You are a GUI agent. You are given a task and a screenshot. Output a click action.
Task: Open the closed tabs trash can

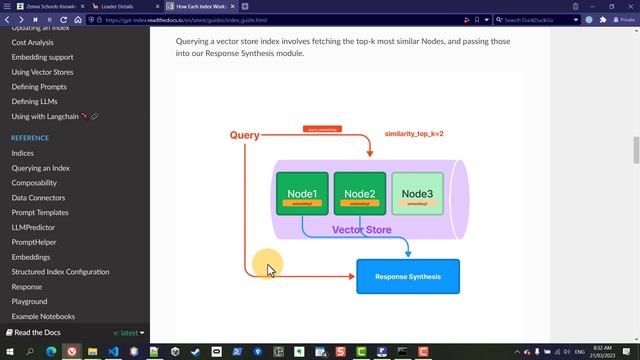click(575, 7)
